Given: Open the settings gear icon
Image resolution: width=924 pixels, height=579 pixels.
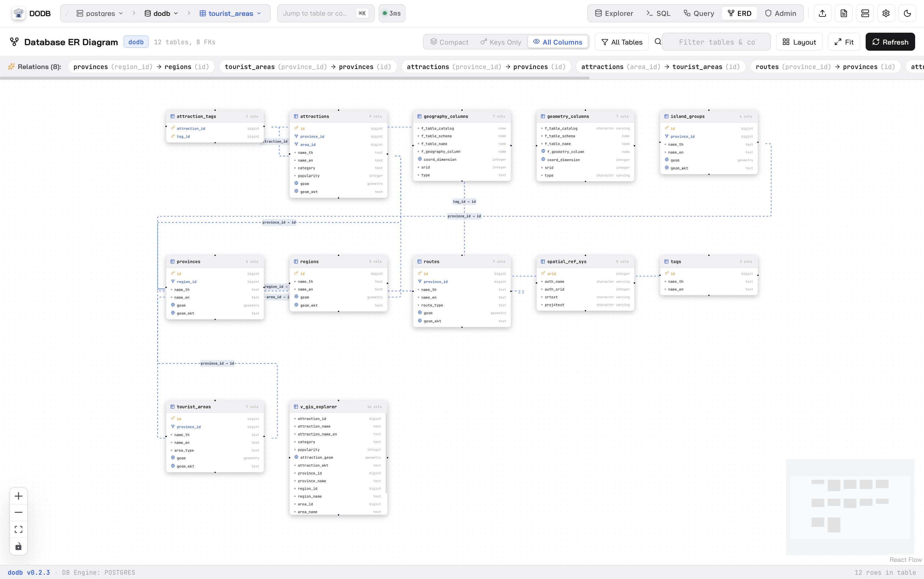Looking at the screenshot, I should pyautogui.click(x=886, y=13).
